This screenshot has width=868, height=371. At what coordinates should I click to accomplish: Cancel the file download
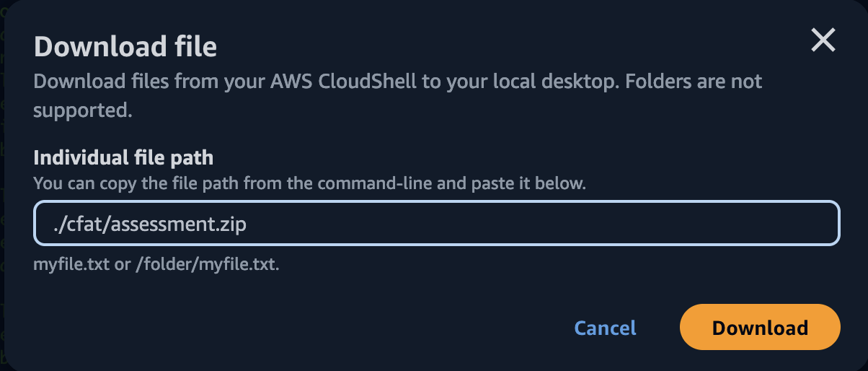click(x=605, y=328)
